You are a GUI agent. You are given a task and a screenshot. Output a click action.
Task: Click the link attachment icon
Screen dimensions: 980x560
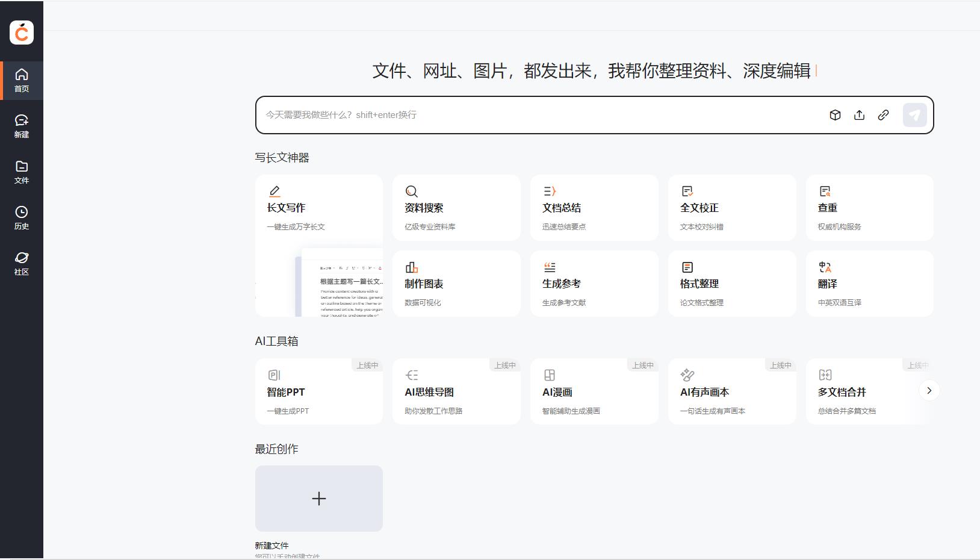pos(883,115)
